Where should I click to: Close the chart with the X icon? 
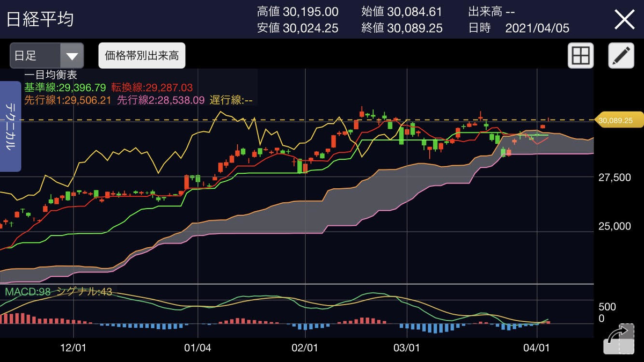click(x=625, y=19)
